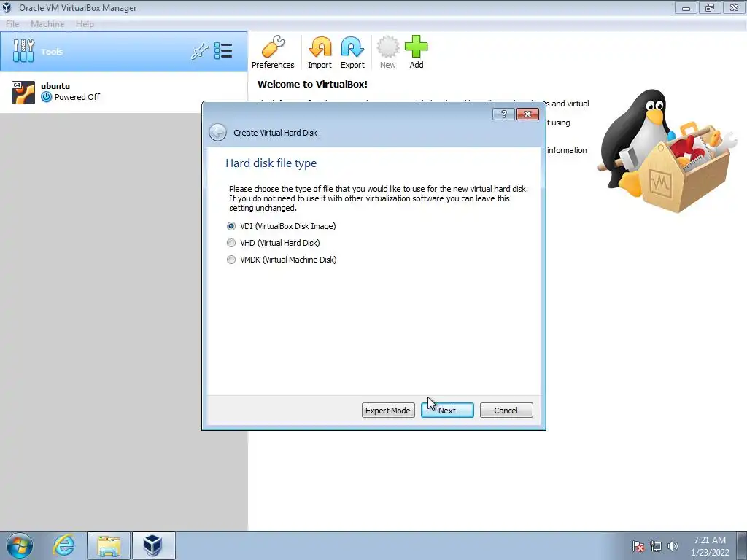Click the Import appliance icon

[320, 52]
